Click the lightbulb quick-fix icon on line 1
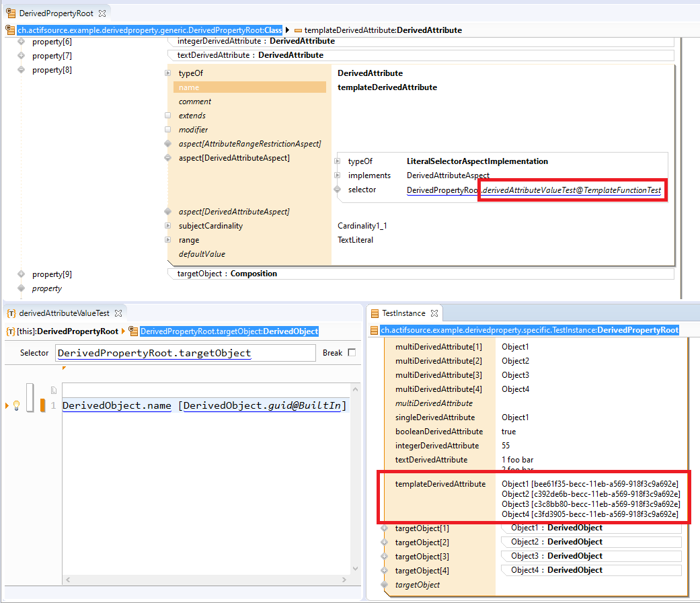This screenshot has width=700, height=603. (x=16, y=405)
